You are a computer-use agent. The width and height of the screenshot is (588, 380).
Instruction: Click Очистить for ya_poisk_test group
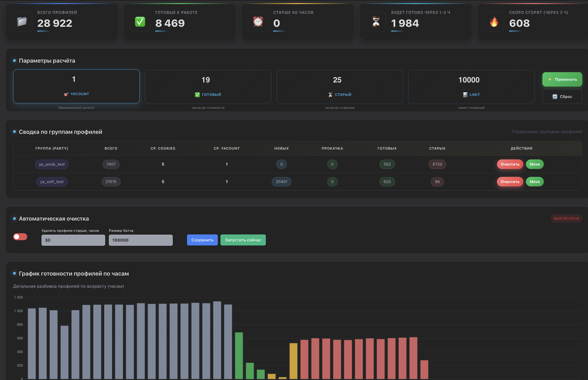[x=510, y=164]
